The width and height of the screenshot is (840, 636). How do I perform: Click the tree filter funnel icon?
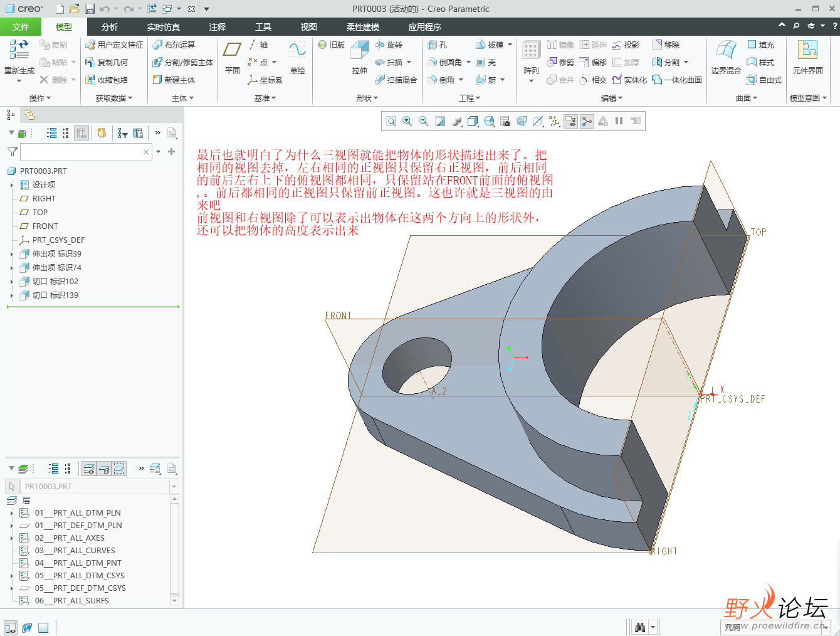(x=12, y=152)
